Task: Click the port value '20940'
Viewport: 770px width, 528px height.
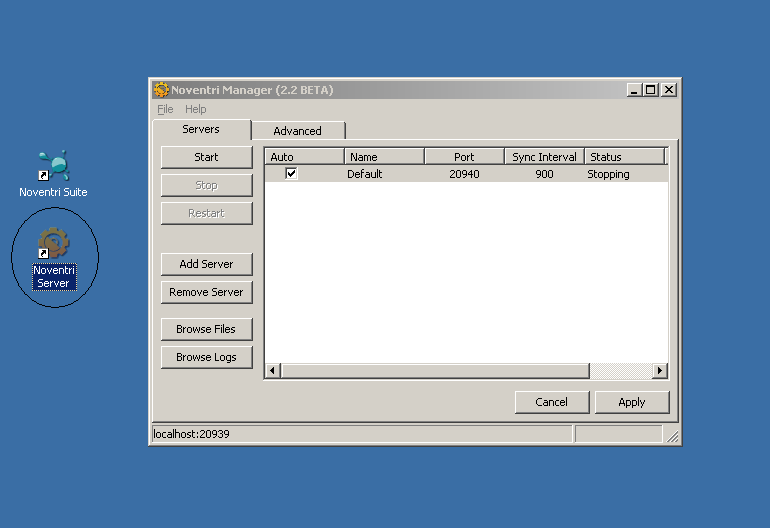Action: tap(464, 174)
